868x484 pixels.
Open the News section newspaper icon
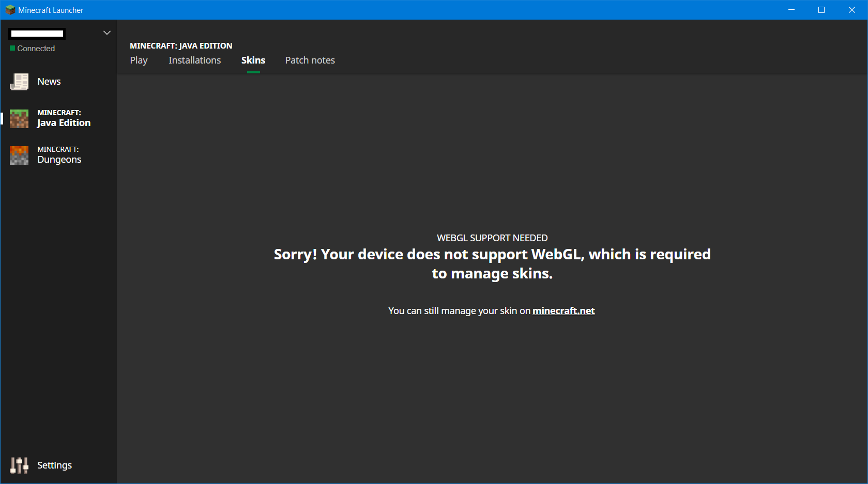coord(19,82)
